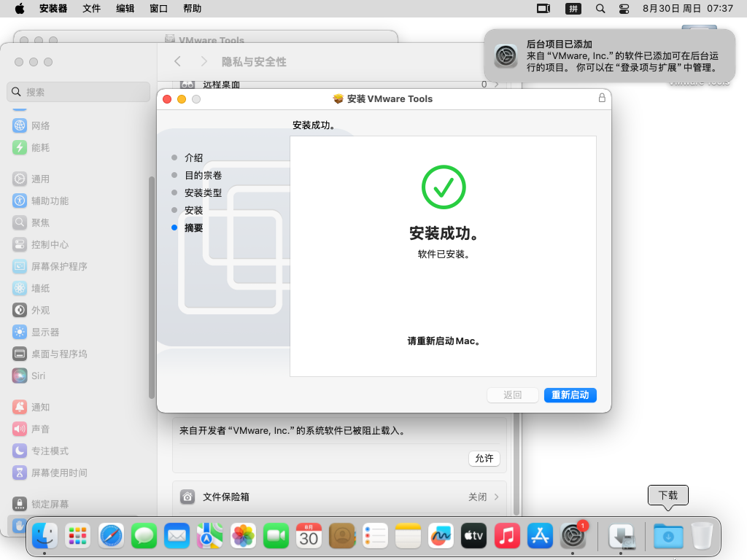Open Reminders from the Dock
Viewport: 747px width, 560px height.
click(x=375, y=536)
